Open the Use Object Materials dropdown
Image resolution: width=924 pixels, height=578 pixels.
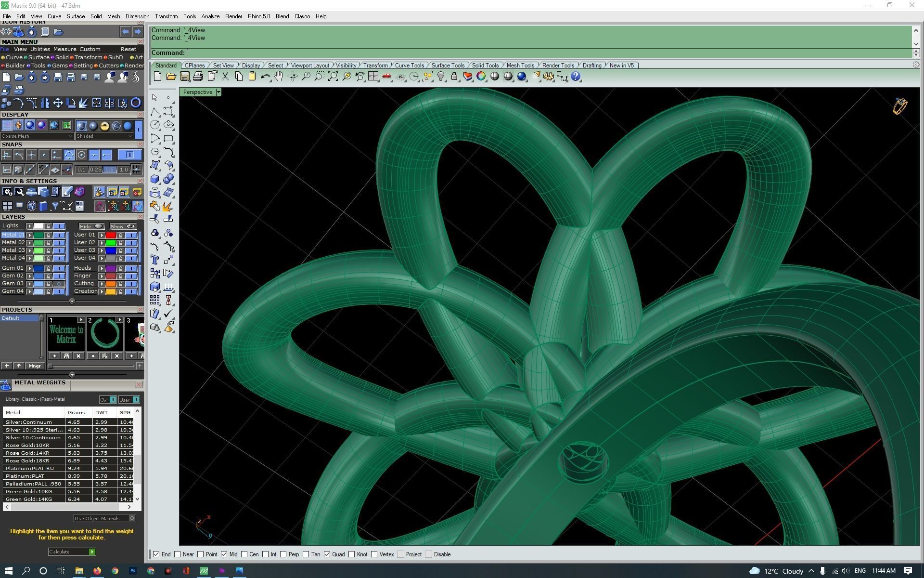click(104, 518)
